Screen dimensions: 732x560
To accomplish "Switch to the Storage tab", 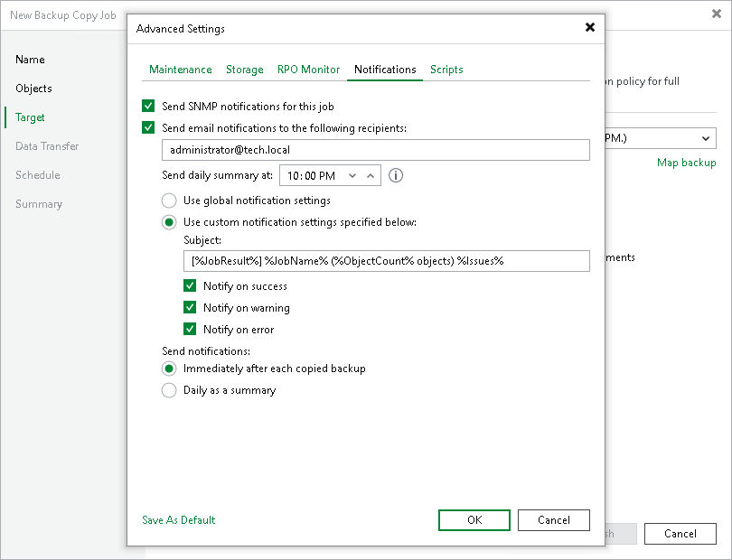I will [x=245, y=70].
